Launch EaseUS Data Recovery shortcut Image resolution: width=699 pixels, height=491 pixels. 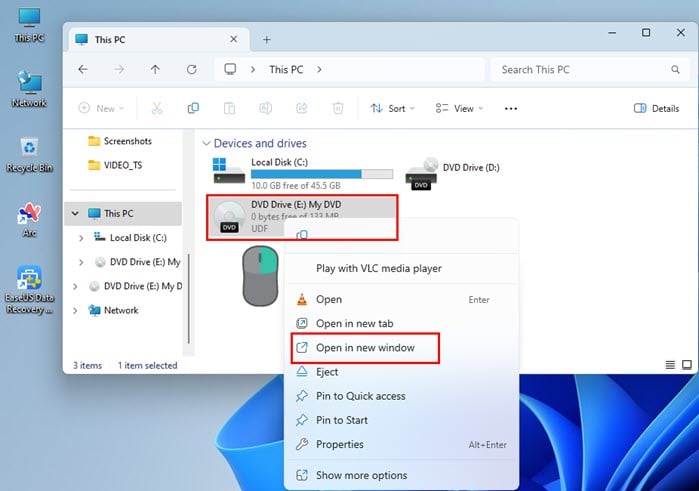29,290
